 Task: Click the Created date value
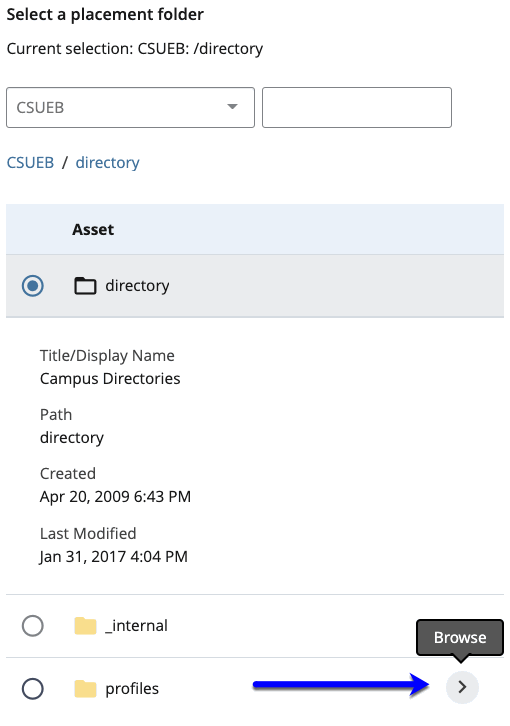pyautogui.click(x=115, y=497)
